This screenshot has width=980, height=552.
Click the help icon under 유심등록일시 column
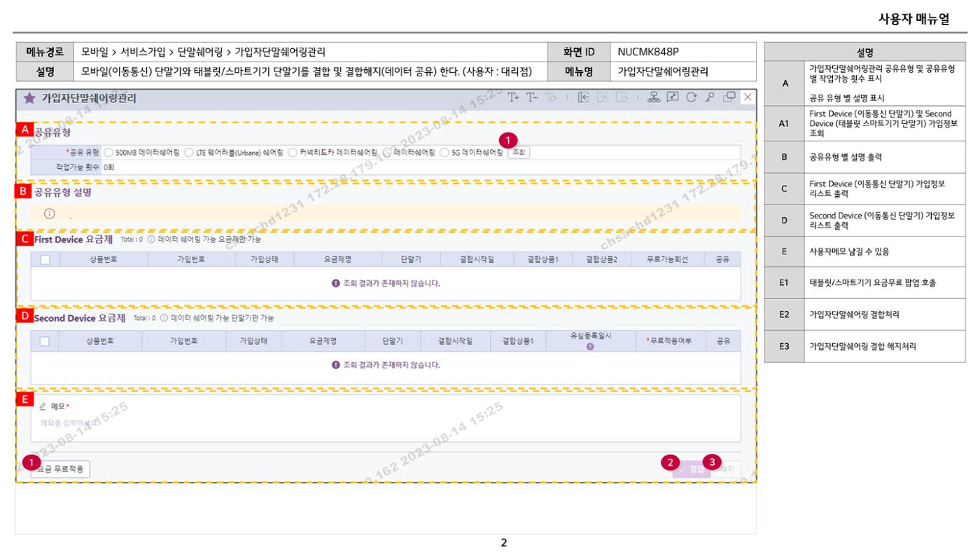pyautogui.click(x=590, y=347)
